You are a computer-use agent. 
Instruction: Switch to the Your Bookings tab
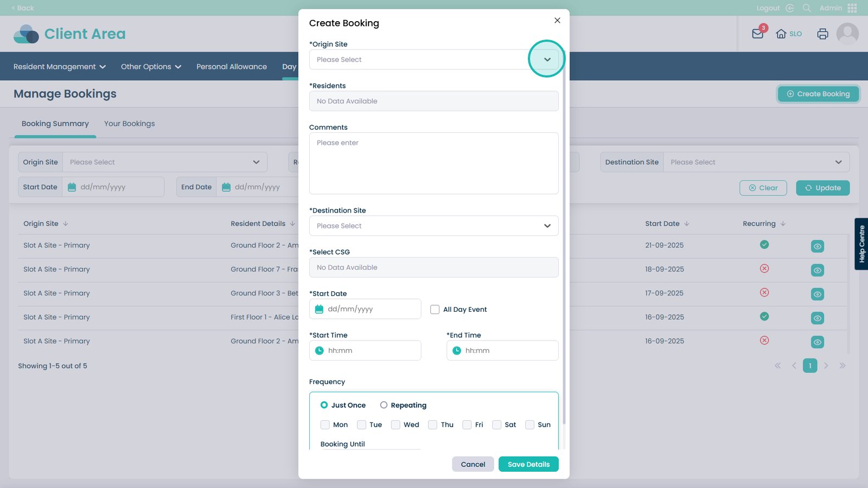(x=129, y=124)
